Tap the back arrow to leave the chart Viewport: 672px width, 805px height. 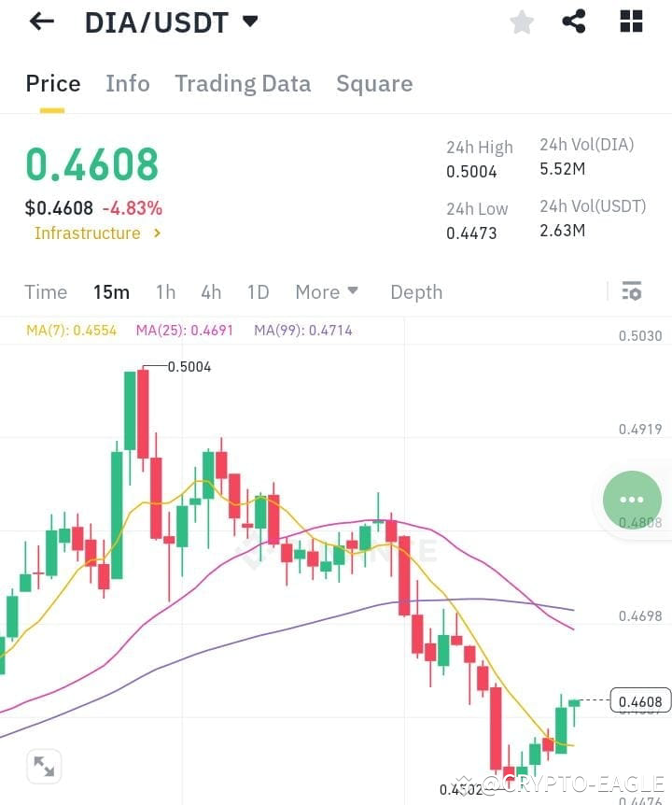(x=41, y=21)
